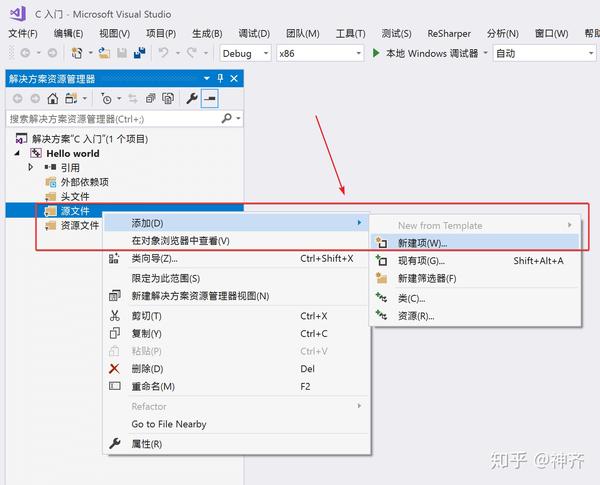Click the collapse all icon in Solution Explorer
This screenshot has height=485, width=600.
[150, 99]
